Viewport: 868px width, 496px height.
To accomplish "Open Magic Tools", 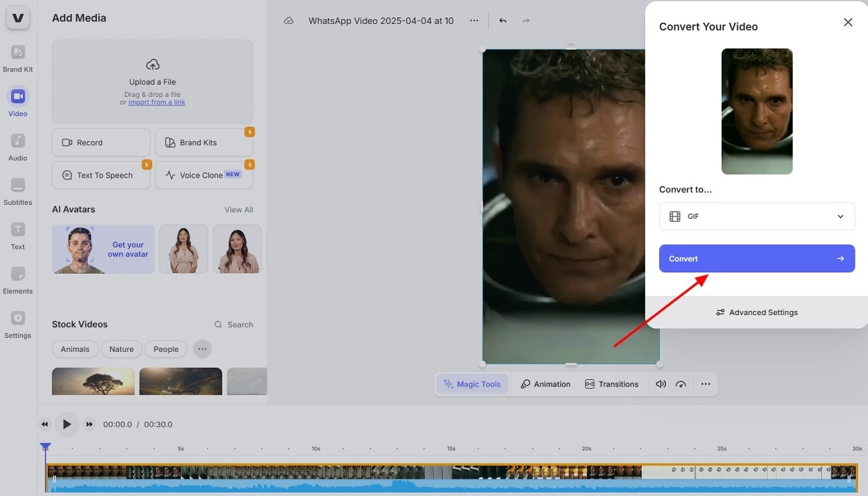I will (473, 384).
